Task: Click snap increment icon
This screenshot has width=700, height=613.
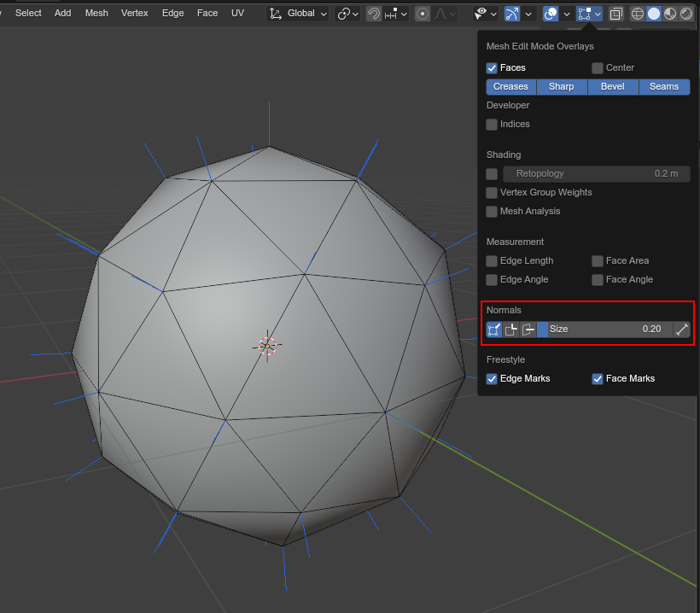Action: (391, 15)
